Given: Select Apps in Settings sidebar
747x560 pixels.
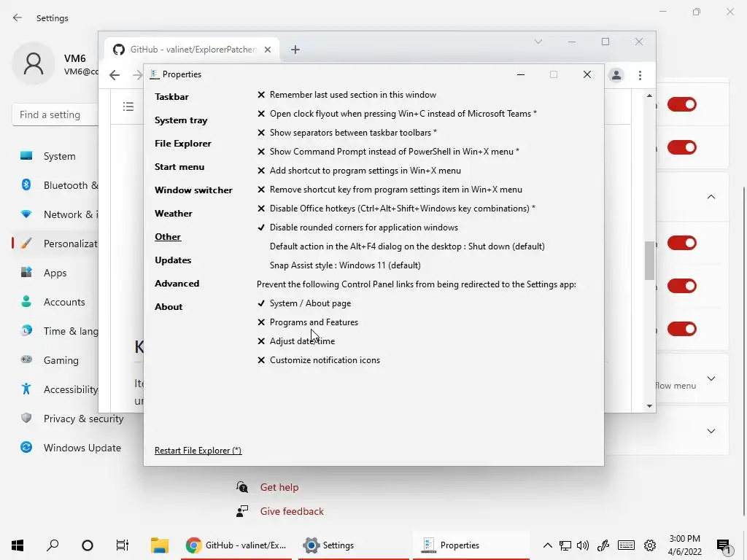Looking at the screenshot, I should pos(55,273).
